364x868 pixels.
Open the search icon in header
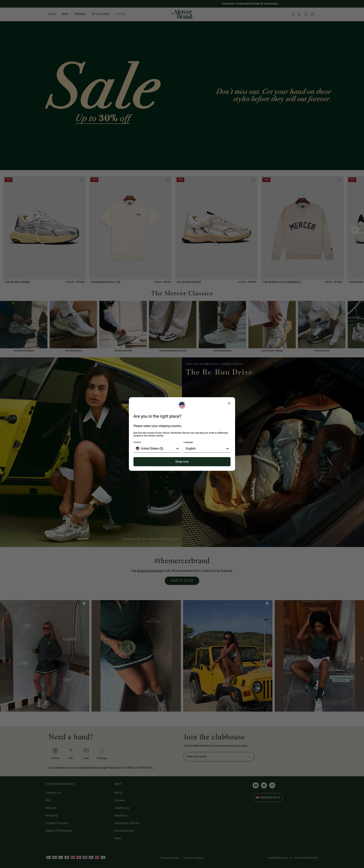coord(293,14)
